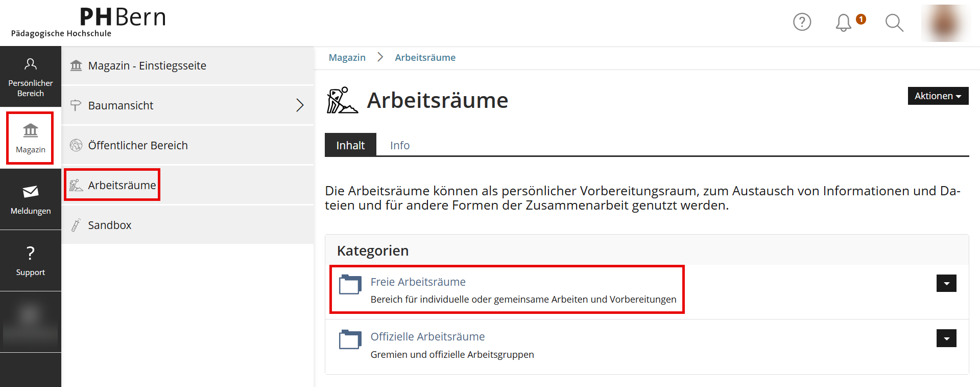Viewport: 980px width, 387px height.
Task: Open search with the magnifier icon
Action: (x=894, y=22)
